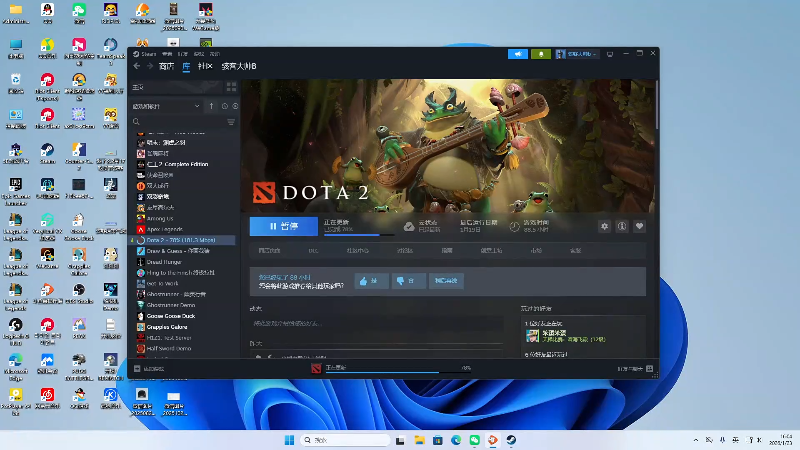This screenshot has width=800, height=450.
Task: Open the Community tab (社区)
Action: click(x=205, y=66)
